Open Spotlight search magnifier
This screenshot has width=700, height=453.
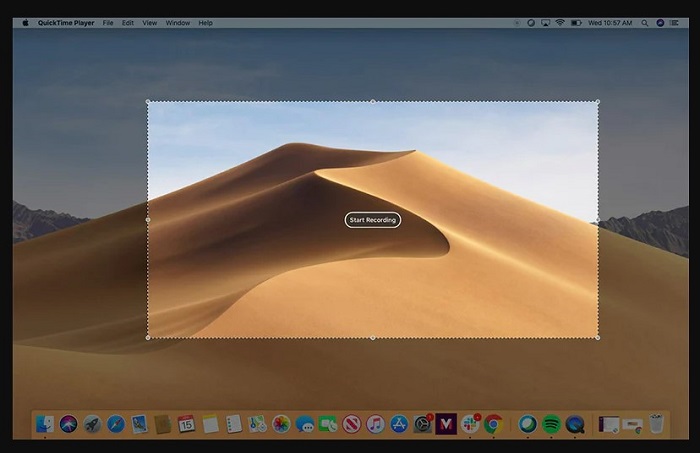click(645, 23)
